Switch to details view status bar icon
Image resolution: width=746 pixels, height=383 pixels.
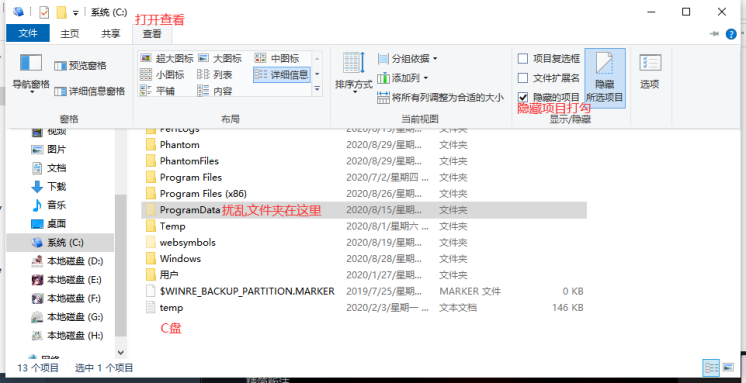711,368
